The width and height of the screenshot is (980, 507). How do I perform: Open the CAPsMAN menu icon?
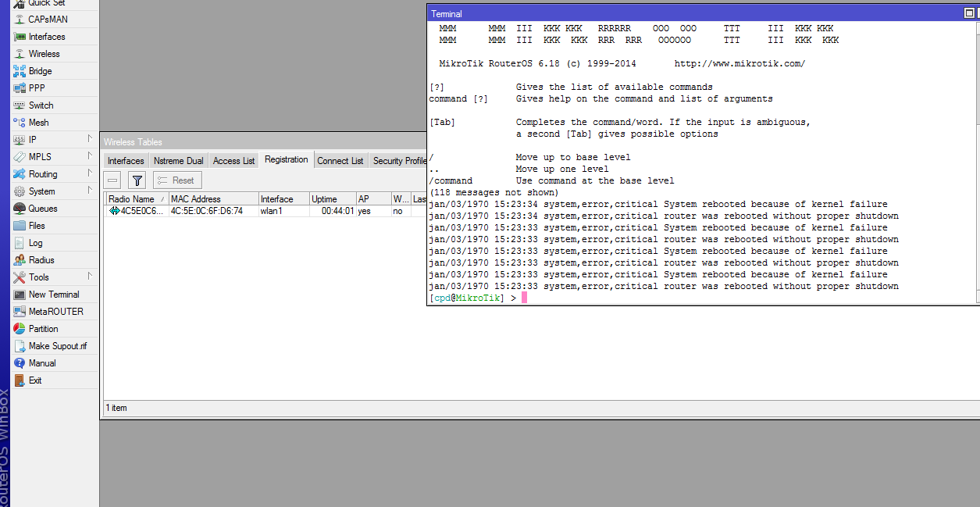click(20, 20)
